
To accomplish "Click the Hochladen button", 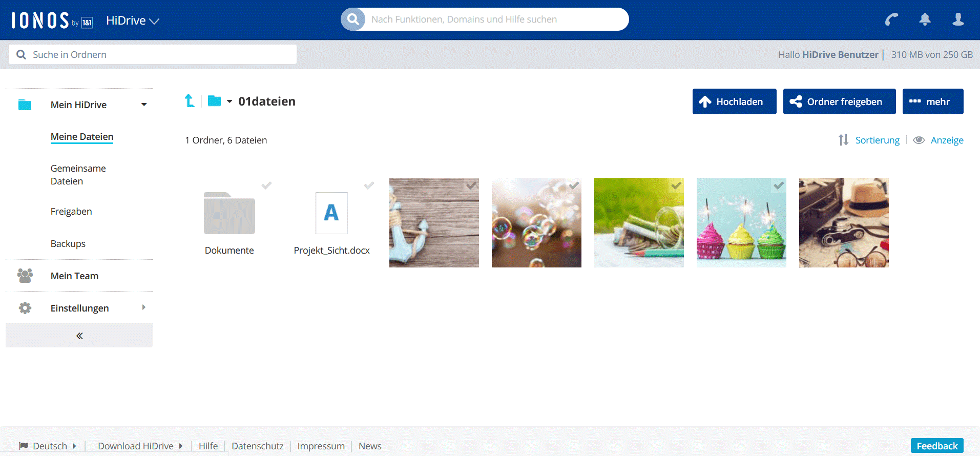I will click(734, 101).
